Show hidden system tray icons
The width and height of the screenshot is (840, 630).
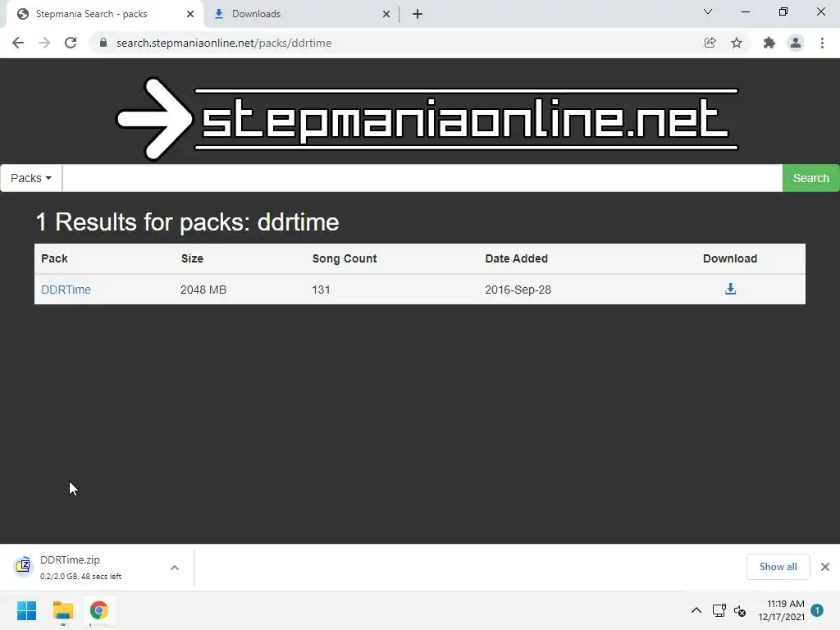696,610
